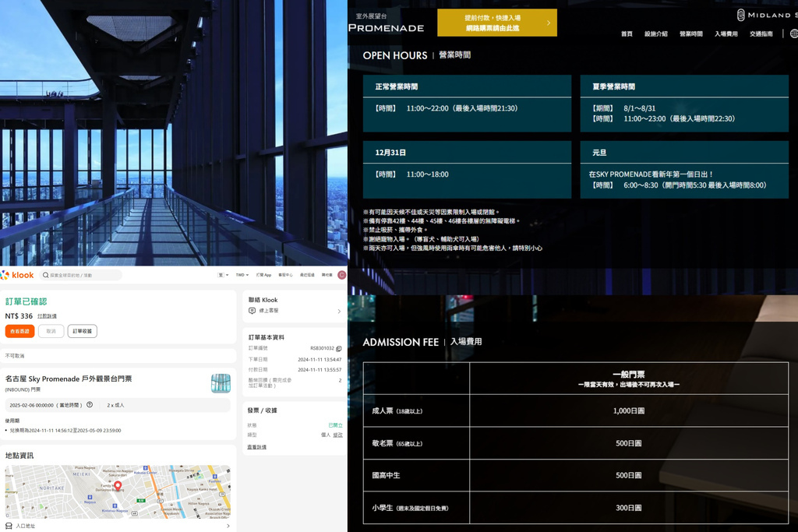Click the 2024-11-11 13:54:47 order date
The height and width of the screenshot is (532, 798).
pos(319,360)
